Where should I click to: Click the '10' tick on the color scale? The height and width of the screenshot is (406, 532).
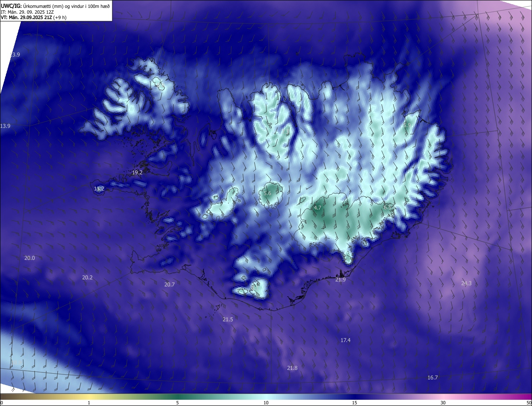266,403
